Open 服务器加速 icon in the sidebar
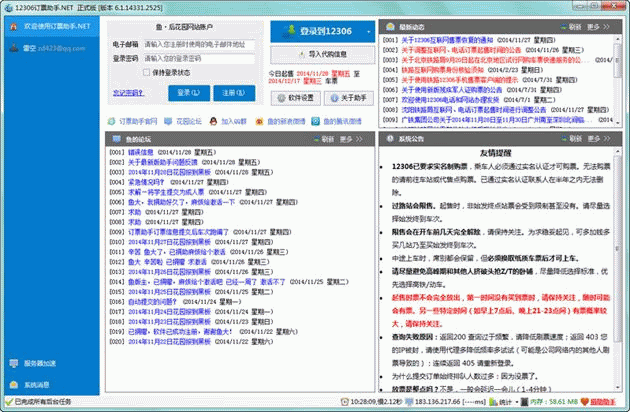630x412 pixels. [x=14, y=363]
